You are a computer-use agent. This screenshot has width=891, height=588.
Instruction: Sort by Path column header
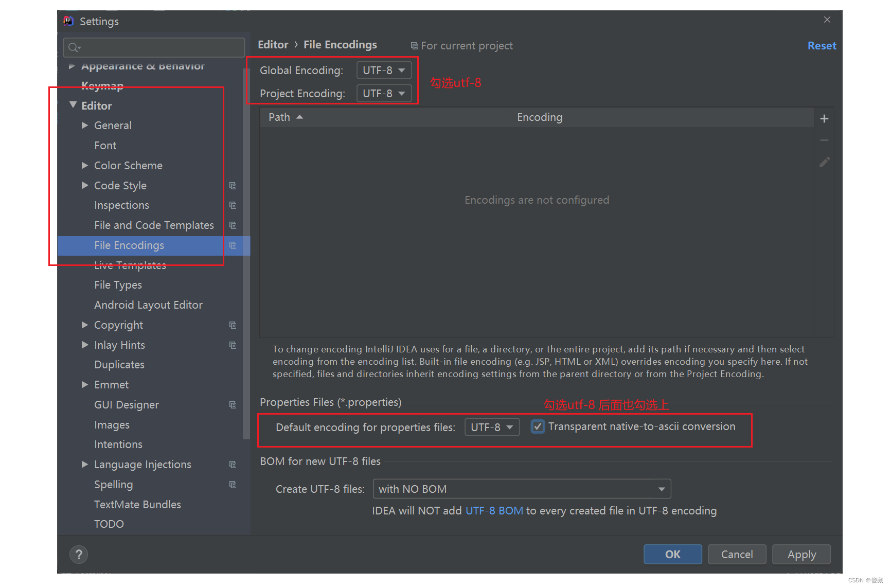pos(384,117)
